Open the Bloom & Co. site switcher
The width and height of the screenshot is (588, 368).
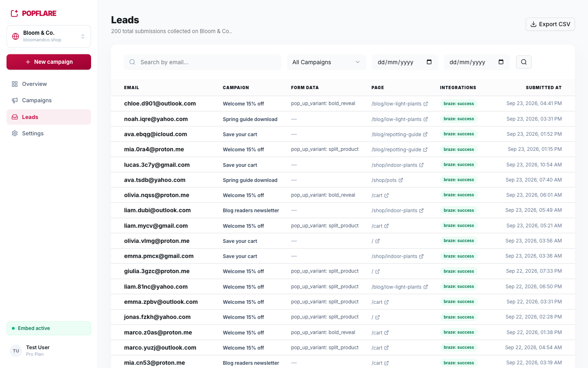coord(49,36)
